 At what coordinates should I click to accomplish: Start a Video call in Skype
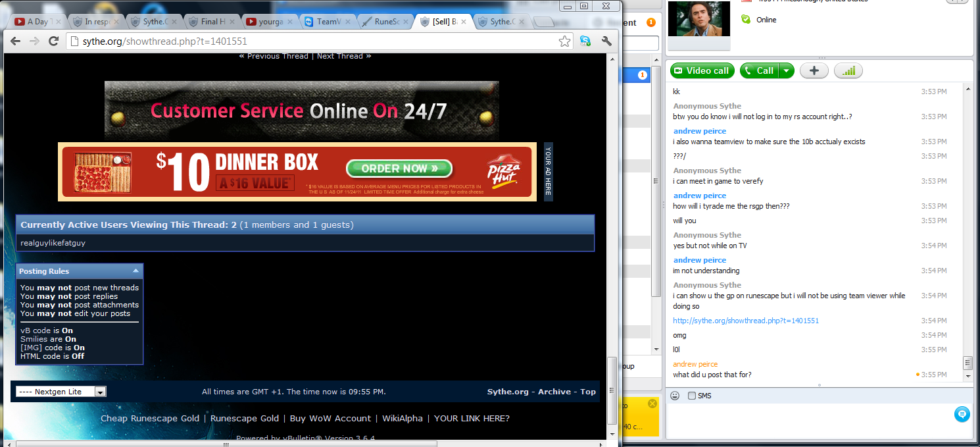click(702, 70)
